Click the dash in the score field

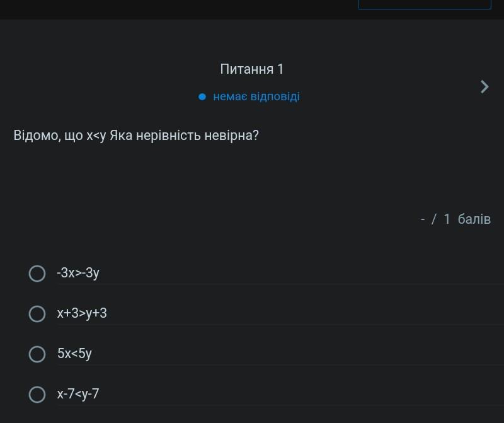(x=423, y=219)
